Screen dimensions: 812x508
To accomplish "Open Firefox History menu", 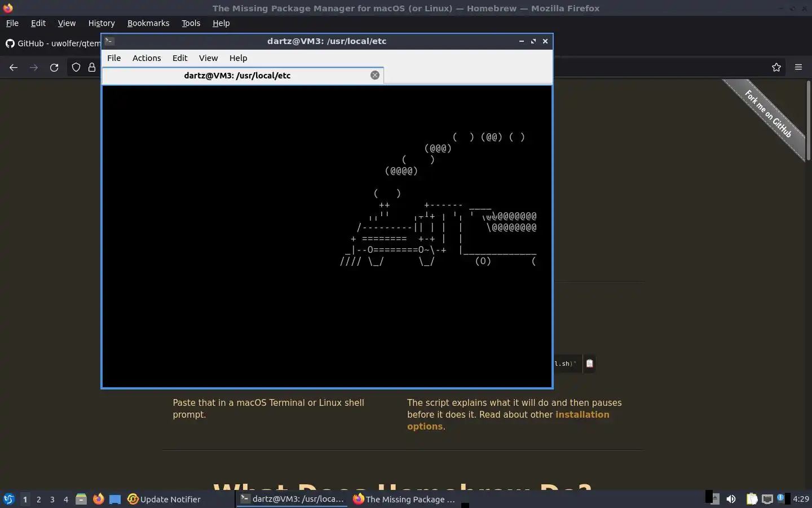I will click(101, 23).
